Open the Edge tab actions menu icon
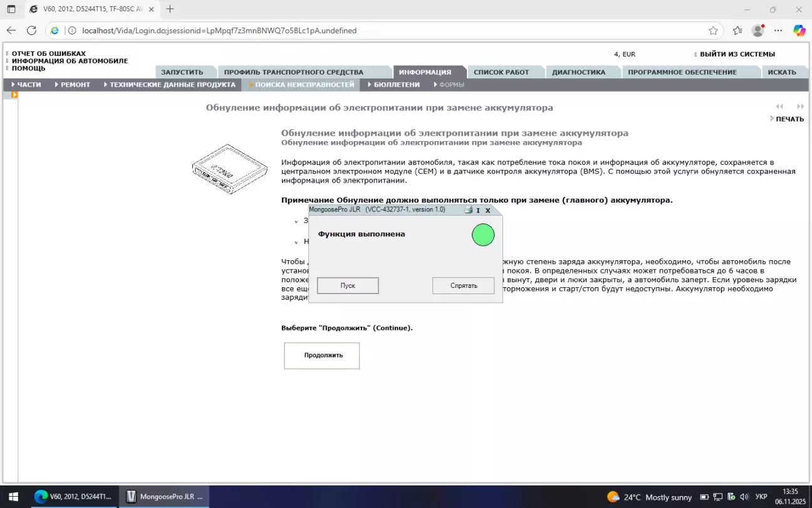Viewport: 812px width, 508px height. click(x=11, y=9)
